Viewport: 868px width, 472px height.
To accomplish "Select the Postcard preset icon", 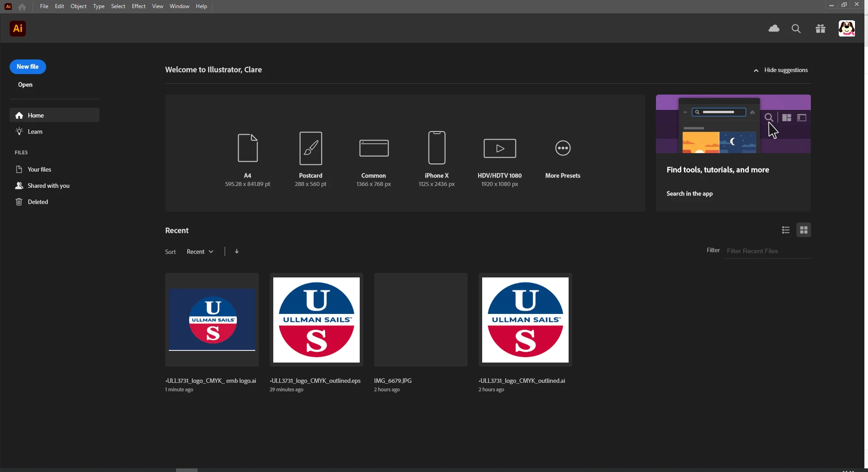I will pos(311,148).
